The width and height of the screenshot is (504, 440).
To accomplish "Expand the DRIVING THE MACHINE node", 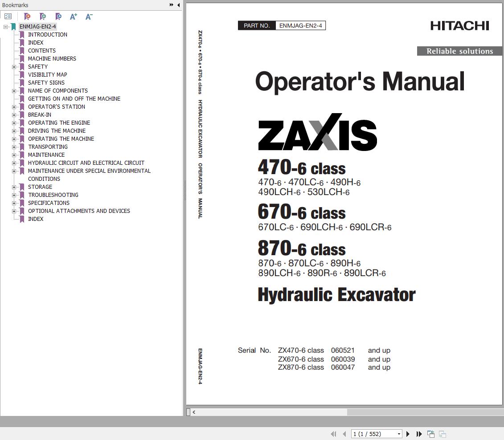I will click(x=14, y=131).
